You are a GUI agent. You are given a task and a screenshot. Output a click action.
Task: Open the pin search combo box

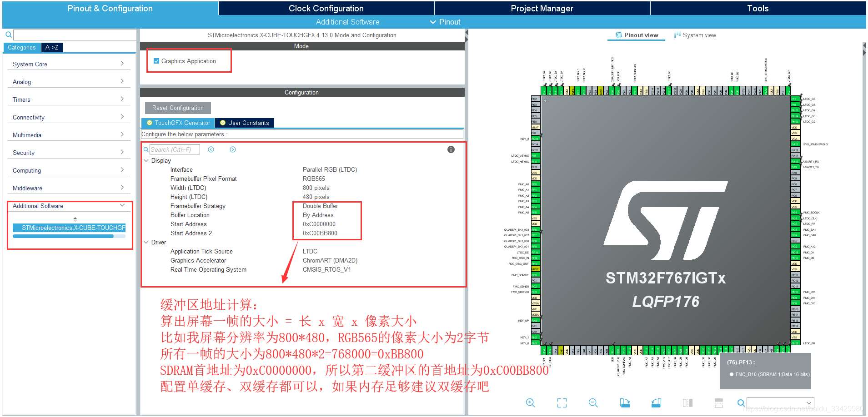pyautogui.click(x=780, y=403)
